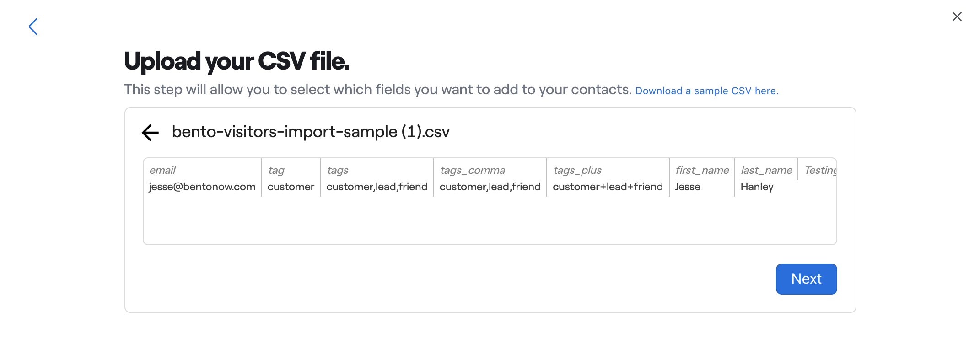Select the tag column header
Image resolution: width=980 pixels, height=355 pixels.
coord(276,170)
